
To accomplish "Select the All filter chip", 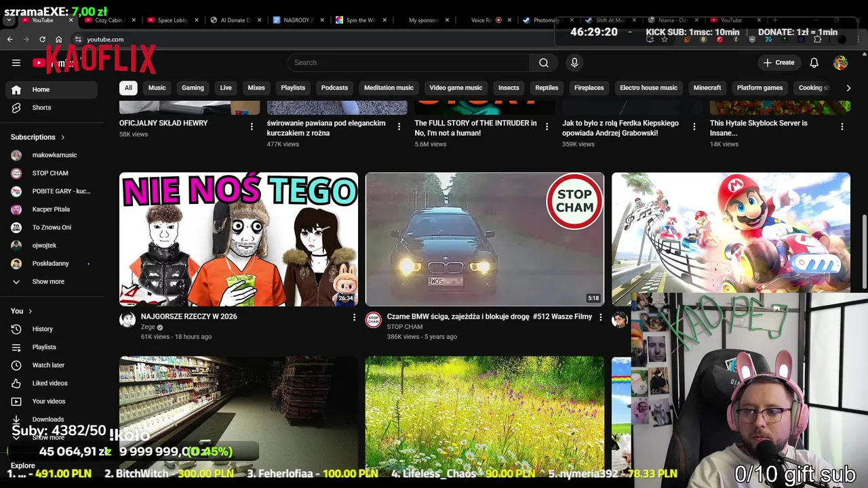I will click(x=128, y=87).
